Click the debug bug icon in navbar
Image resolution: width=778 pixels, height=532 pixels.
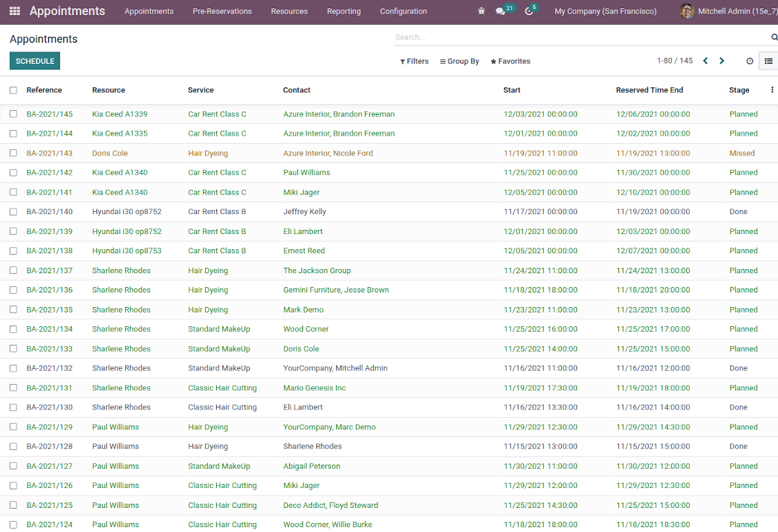(481, 12)
